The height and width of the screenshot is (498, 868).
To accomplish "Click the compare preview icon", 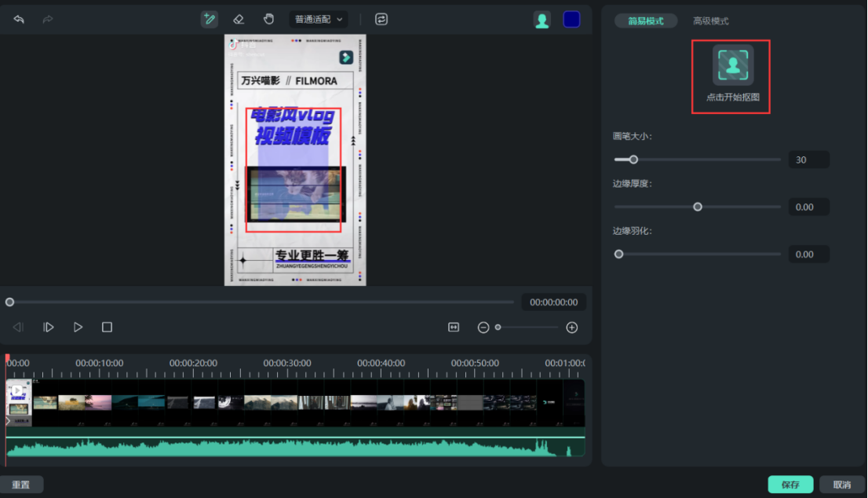I will (x=381, y=19).
